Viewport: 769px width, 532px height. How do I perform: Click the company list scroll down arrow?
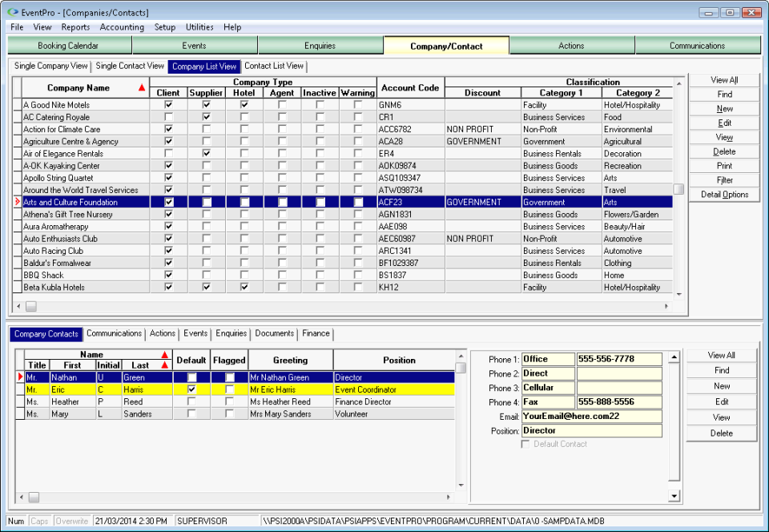point(678,294)
